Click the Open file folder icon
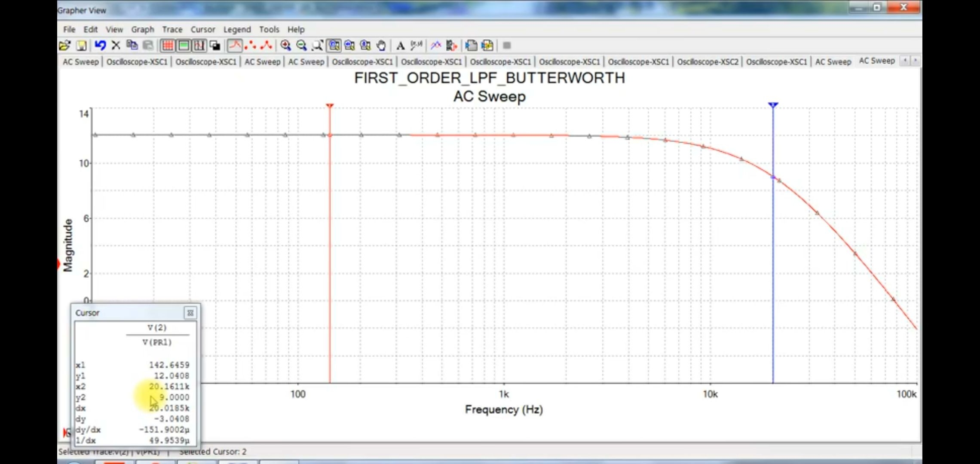The width and height of the screenshot is (980, 464). 64,46
